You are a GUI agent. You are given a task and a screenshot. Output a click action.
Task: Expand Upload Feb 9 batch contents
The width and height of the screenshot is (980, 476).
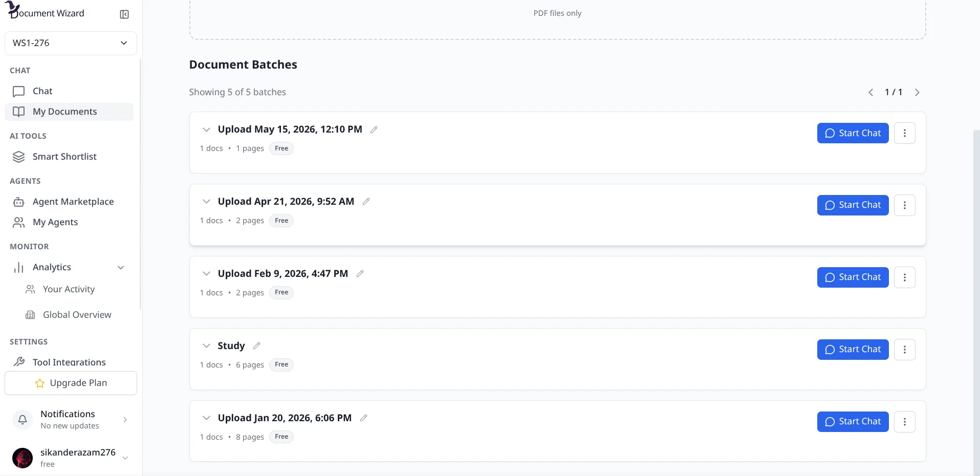pyautogui.click(x=206, y=274)
